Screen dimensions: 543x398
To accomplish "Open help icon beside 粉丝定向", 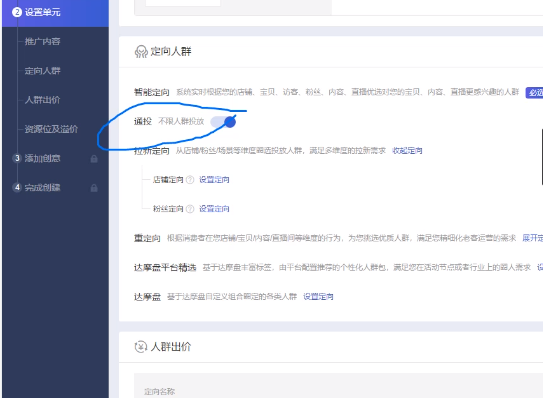I will 190,209.
